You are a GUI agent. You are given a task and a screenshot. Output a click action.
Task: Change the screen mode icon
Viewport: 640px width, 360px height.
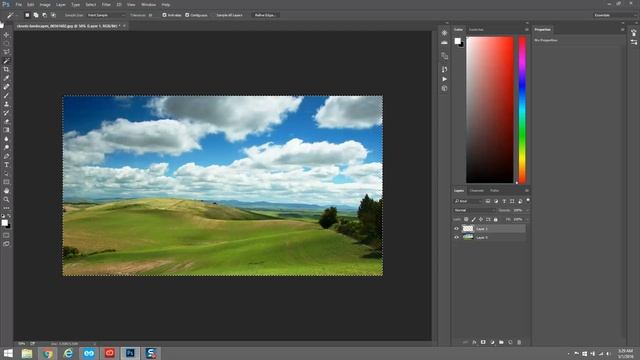pos(6,244)
